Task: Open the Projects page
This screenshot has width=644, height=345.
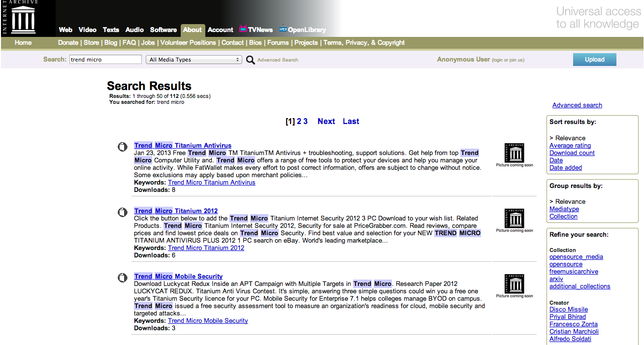Action: tap(306, 43)
